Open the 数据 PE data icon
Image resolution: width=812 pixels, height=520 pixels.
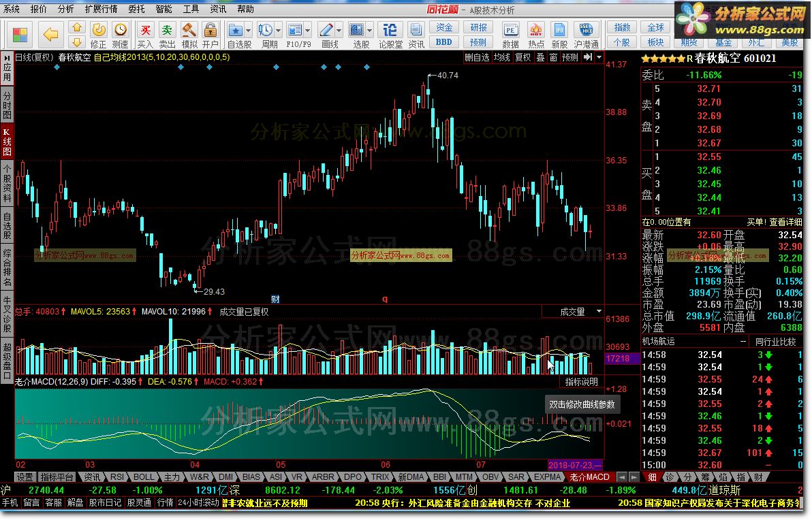click(x=511, y=35)
